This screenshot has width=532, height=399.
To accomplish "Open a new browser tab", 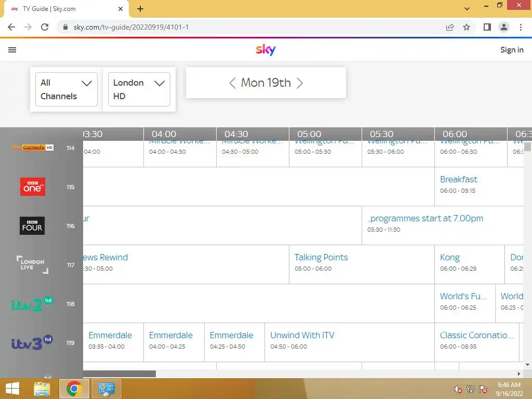I will [140, 9].
